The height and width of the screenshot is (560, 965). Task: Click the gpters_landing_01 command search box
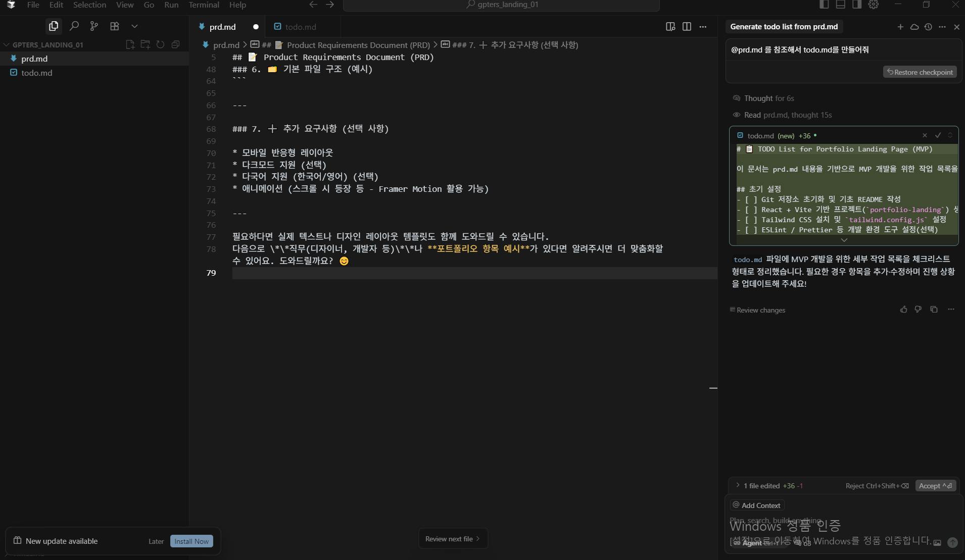coord(501,5)
